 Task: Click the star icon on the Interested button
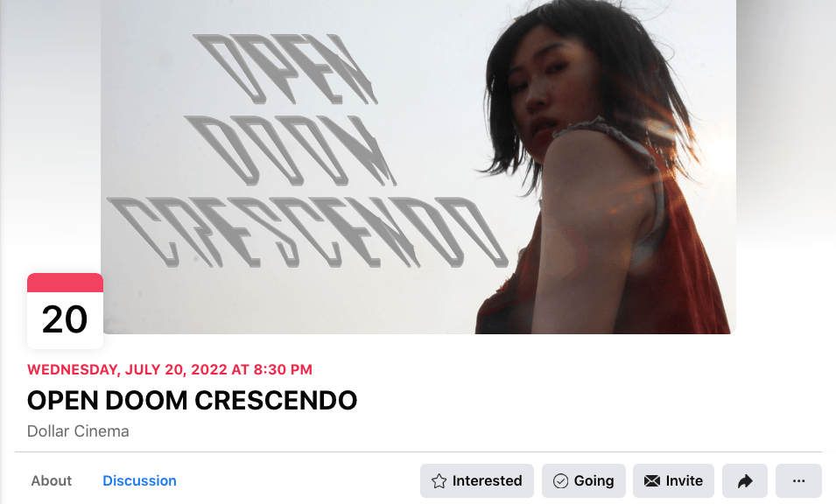[x=439, y=481]
